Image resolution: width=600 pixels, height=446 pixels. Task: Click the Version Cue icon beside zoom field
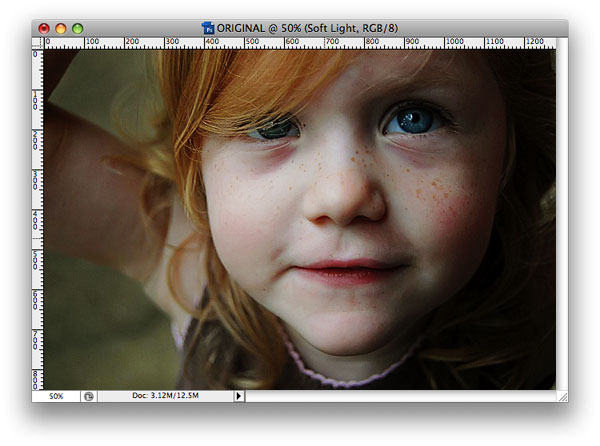point(89,396)
